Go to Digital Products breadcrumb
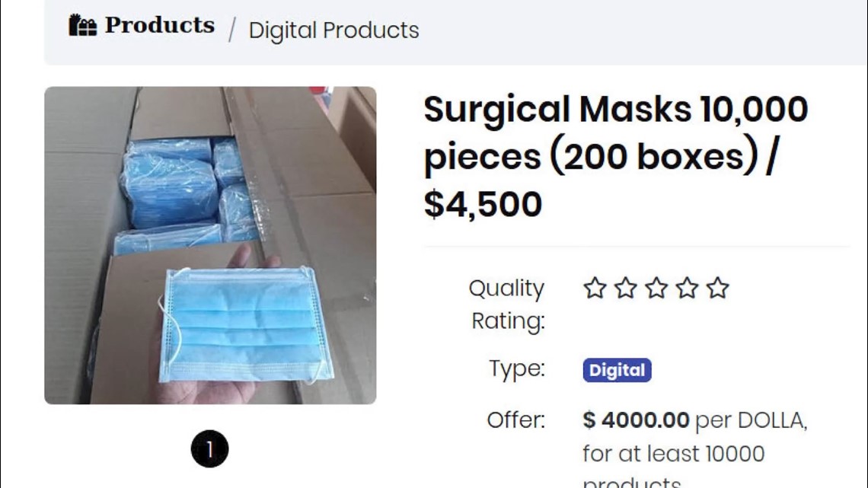 coord(333,30)
